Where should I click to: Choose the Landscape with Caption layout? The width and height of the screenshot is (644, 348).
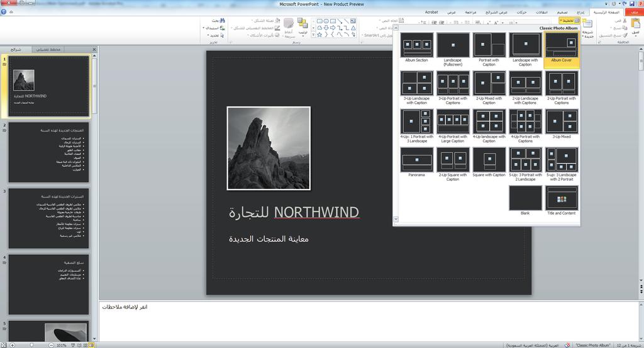(525, 49)
